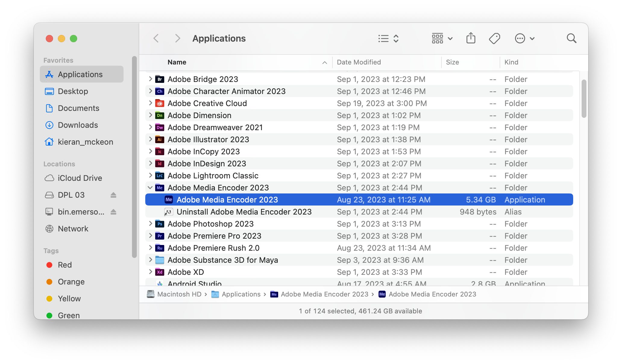Click the Adobe Creative Cloud folder icon
Viewport: 622px width, 364px height.
tap(160, 103)
